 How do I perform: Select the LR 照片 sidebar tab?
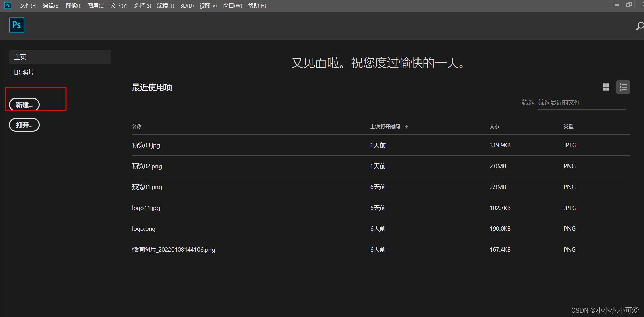[24, 72]
